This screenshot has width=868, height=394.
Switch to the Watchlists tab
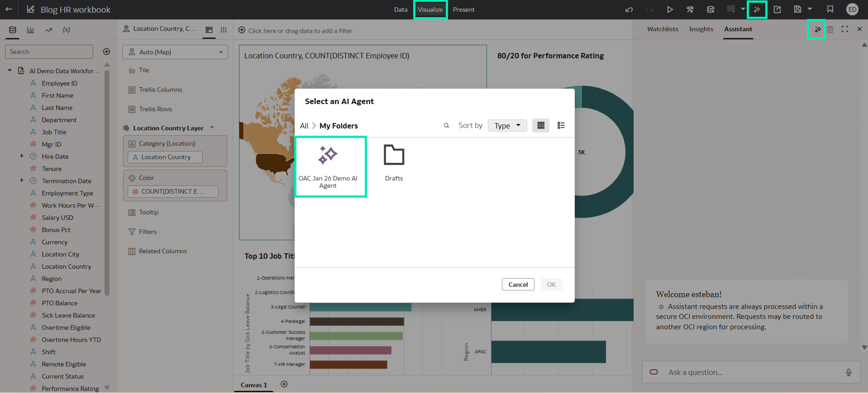tap(663, 29)
